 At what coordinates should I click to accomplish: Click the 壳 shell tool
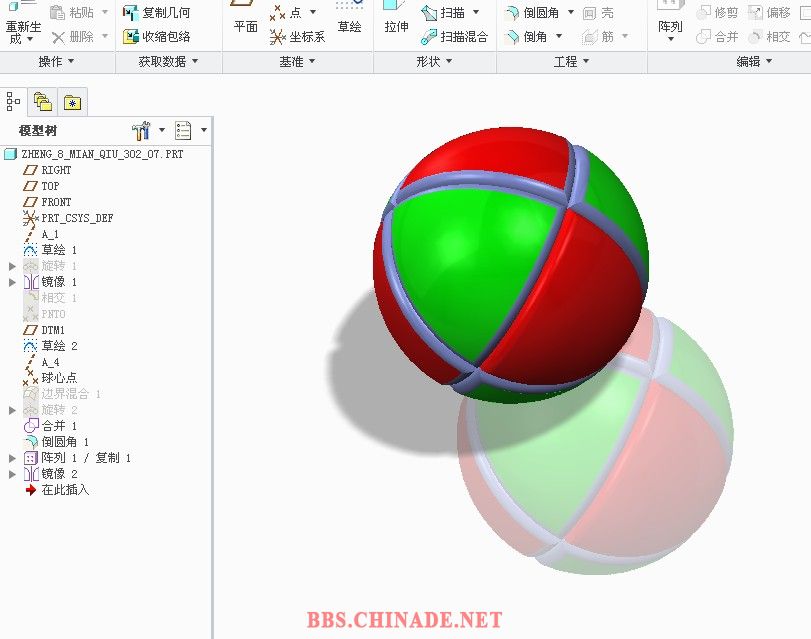point(598,12)
